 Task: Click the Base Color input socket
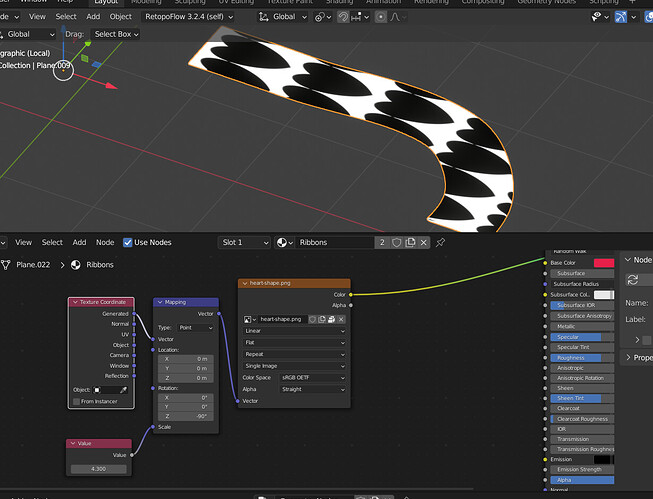[x=545, y=263]
